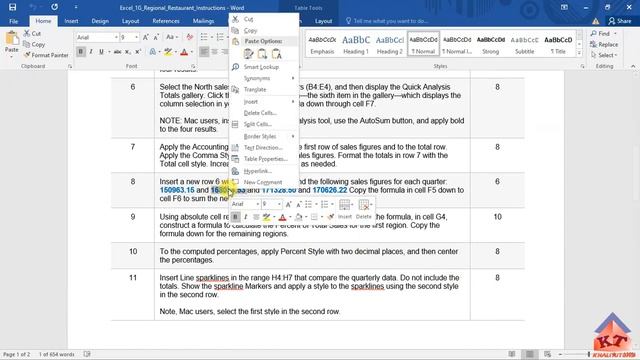Open ribbon font name dropdown Arial
The width and height of the screenshot is (640, 360).
[x=116, y=37]
